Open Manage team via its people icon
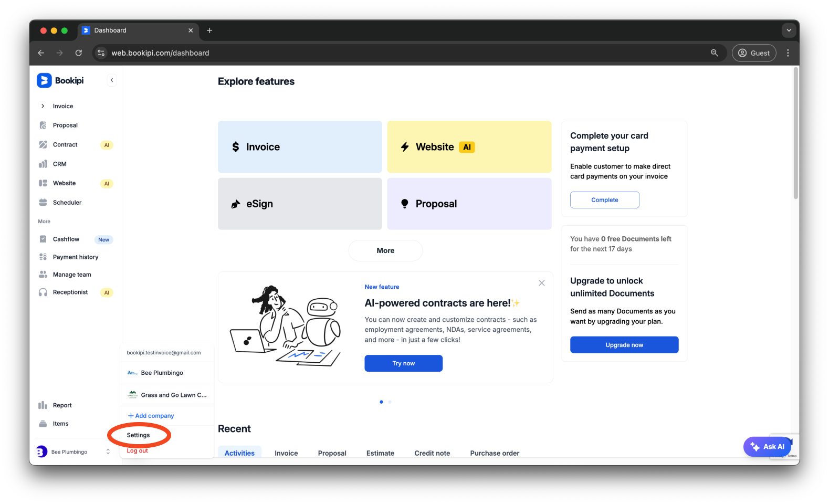The width and height of the screenshot is (829, 504). [43, 275]
